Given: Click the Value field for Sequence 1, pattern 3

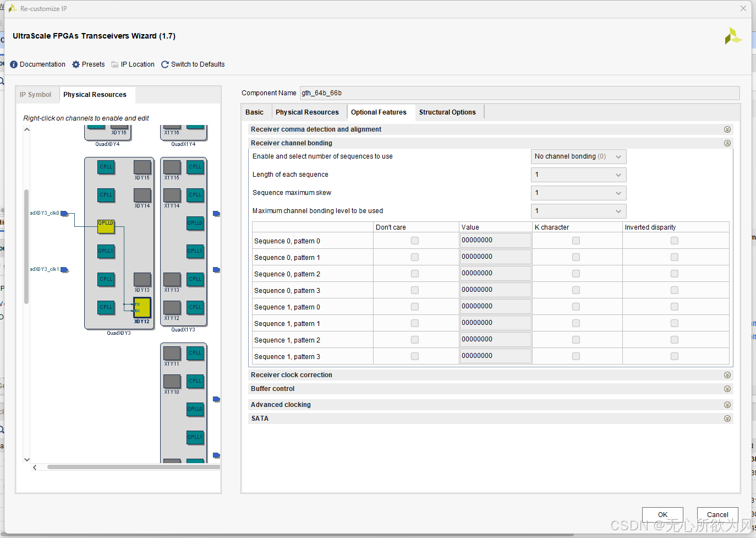Looking at the screenshot, I should tap(496, 356).
